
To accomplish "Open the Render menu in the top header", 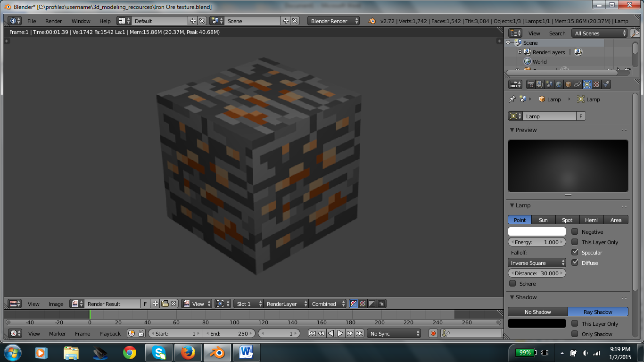I will pyautogui.click(x=53, y=21).
